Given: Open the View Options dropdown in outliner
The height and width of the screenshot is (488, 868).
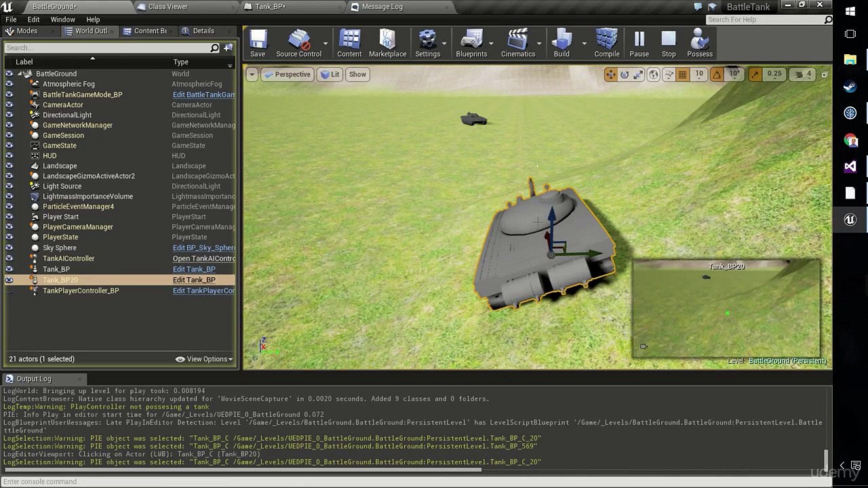Looking at the screenshot, I should [204, 359].
